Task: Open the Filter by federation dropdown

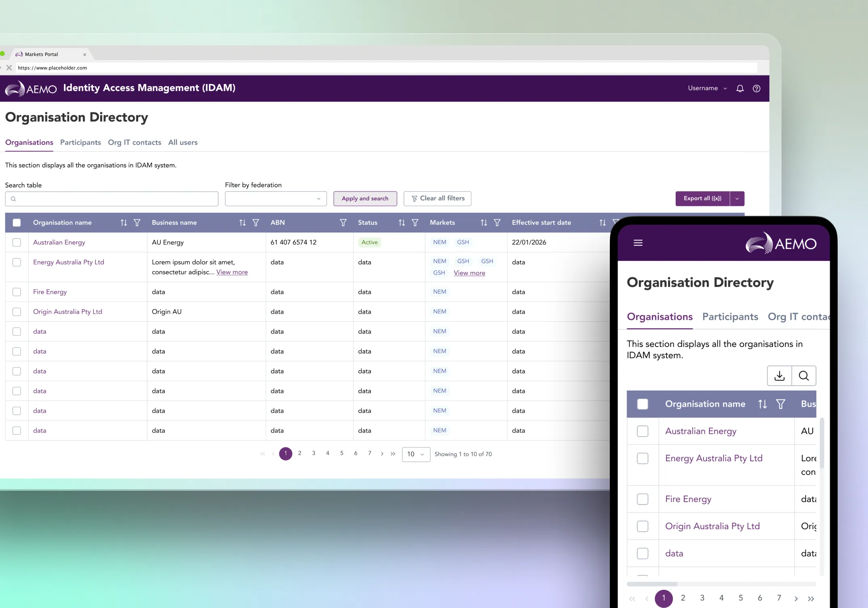Action: point(276,199)
